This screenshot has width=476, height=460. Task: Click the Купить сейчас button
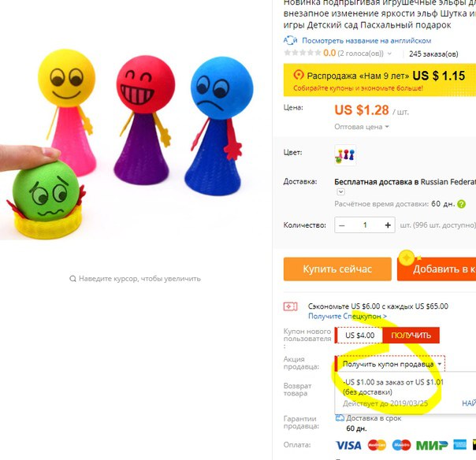coord(337,269)
